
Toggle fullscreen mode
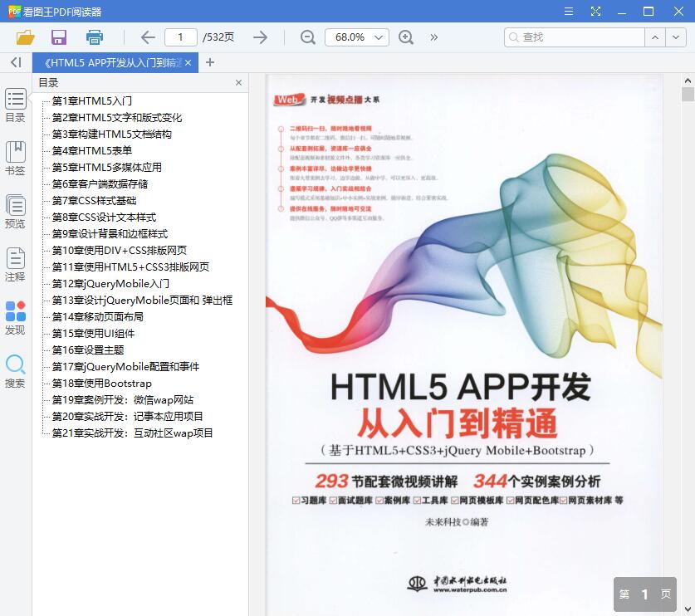pos(595,12)
